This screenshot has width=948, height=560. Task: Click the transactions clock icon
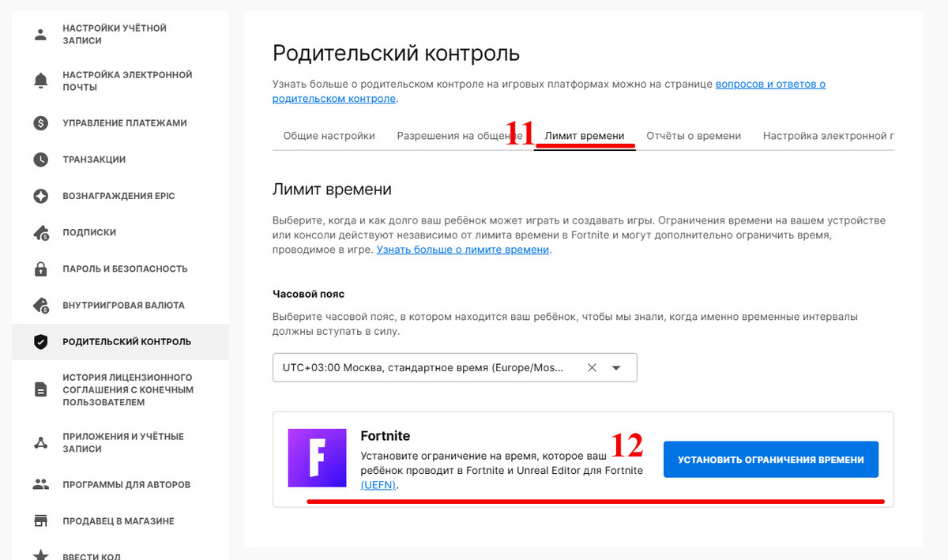(x=40, y=160)
